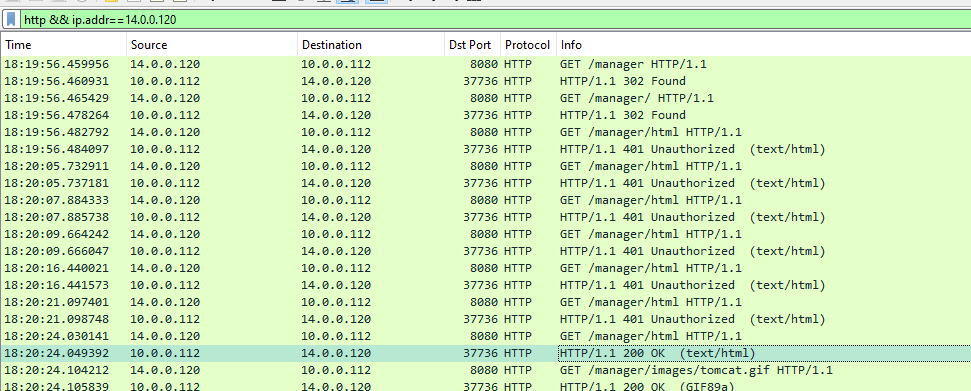This screenshot has height=391, width=971.
Task: Select the packet at time 18:20:21.098748
Action: [486, 320]
